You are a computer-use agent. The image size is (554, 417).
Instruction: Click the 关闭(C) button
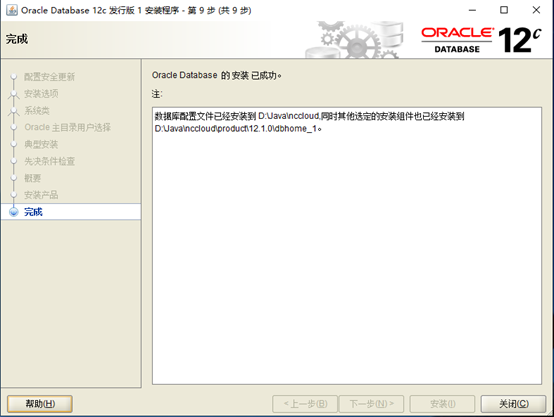tap(513, 404)
